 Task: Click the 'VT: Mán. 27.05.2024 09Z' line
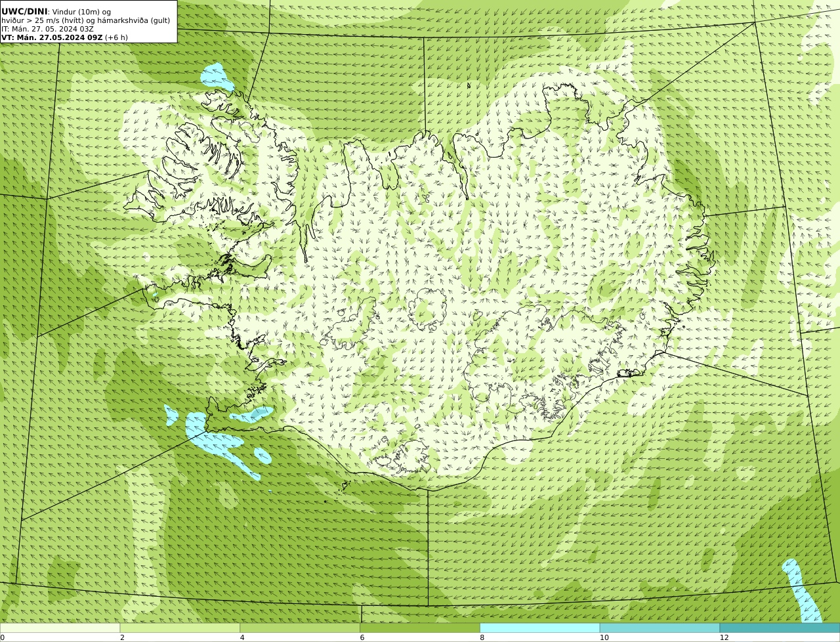(x=64, y=37)
